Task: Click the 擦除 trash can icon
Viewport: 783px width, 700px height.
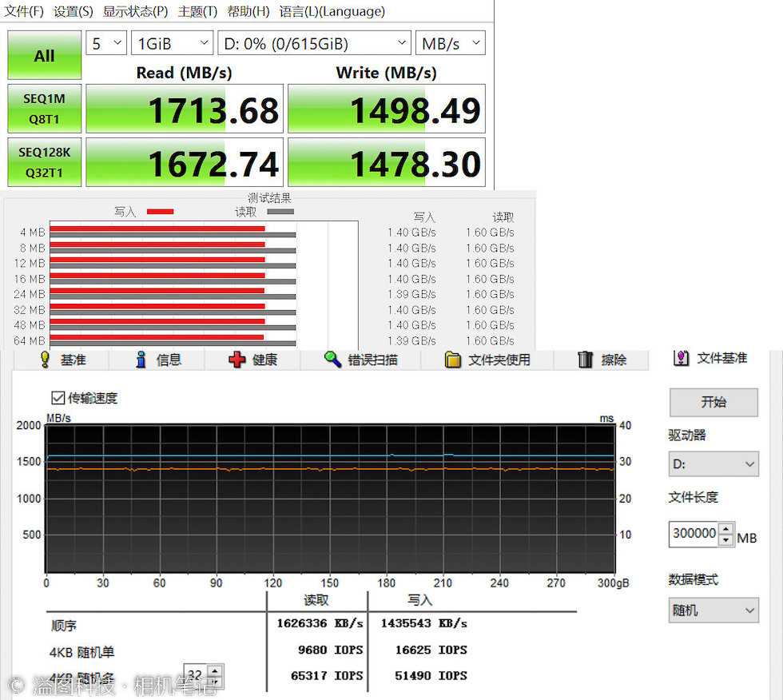Action: (585, 360)
